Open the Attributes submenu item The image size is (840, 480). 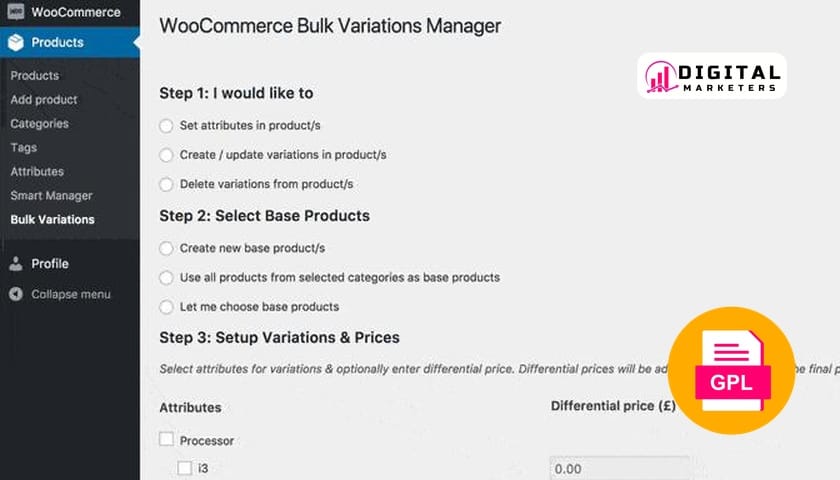coord(37,172)
